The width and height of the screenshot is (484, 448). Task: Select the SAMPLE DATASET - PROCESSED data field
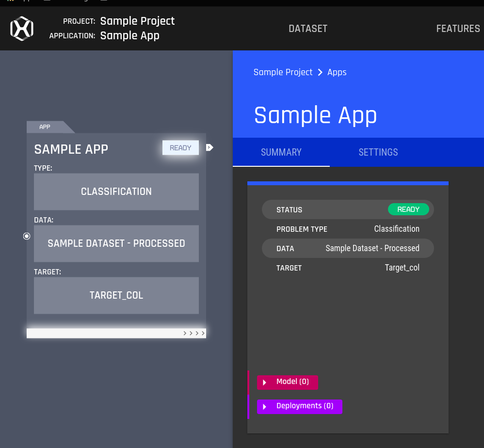click(x=116, y=243)
